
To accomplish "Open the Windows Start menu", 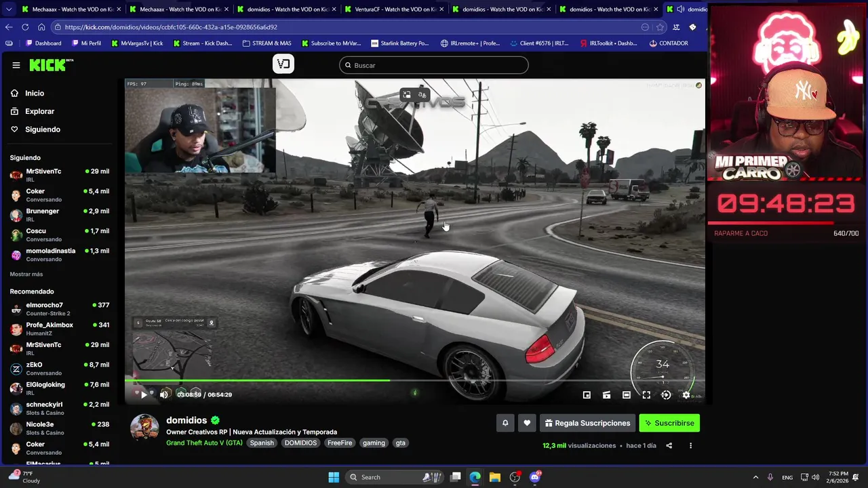I will click(334, 477).
